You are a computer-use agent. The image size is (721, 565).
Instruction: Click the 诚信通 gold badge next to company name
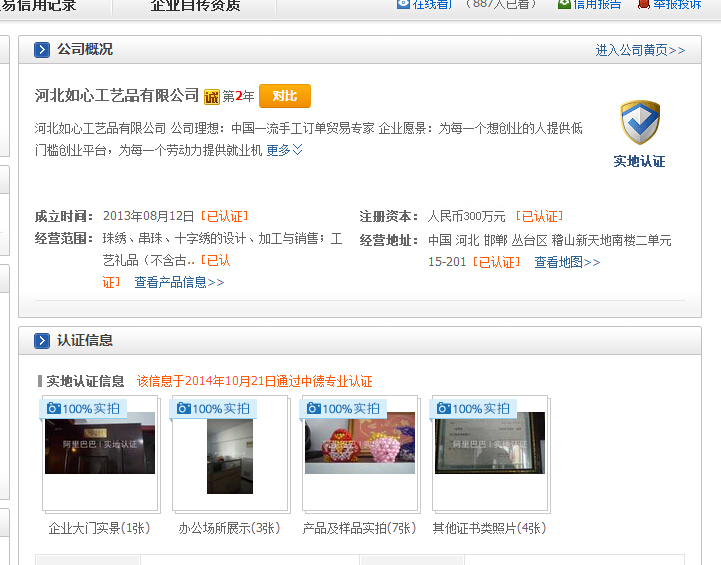tap(211, 97)
